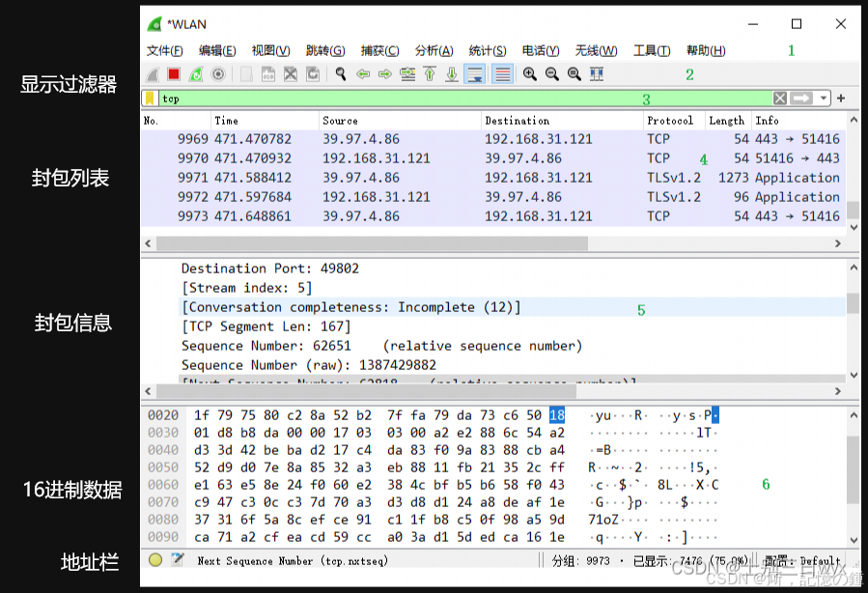
Task: Click the open capture file icon
Action: [x=246, y=74]
